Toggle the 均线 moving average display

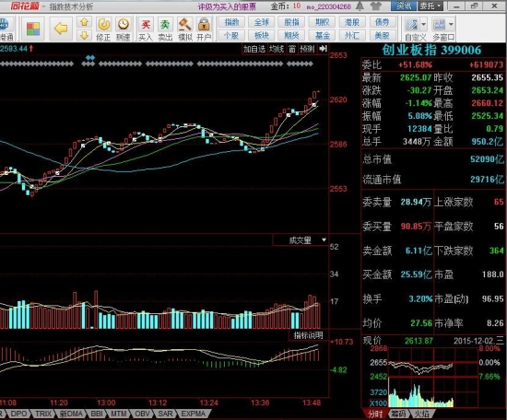click(x=277, y=49)
